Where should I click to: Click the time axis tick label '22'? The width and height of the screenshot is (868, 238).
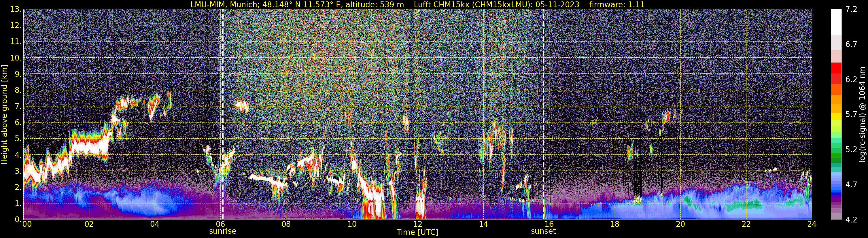(x=746, y=224)
